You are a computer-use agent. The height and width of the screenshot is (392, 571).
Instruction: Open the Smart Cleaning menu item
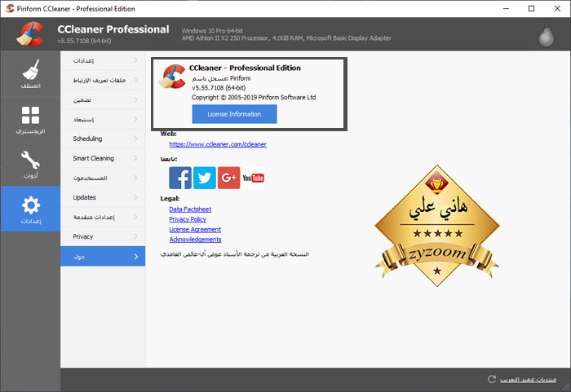click(103, 158)
